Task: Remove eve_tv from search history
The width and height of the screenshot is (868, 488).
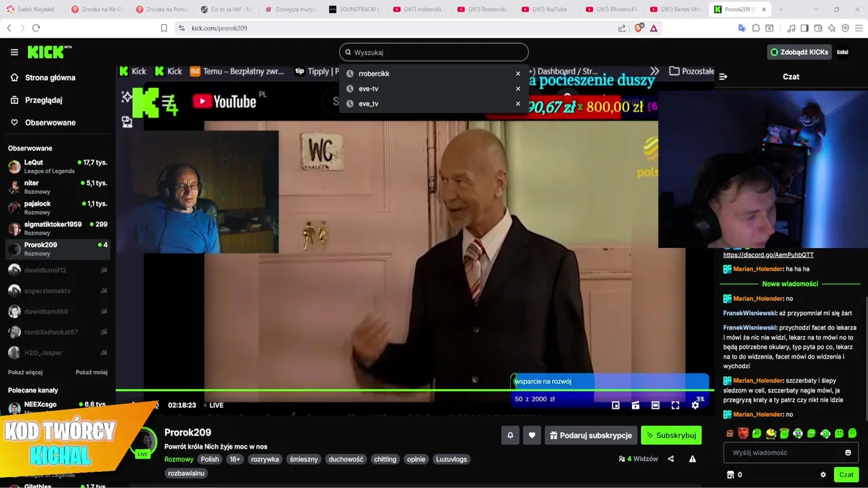Action: [518, 104]
